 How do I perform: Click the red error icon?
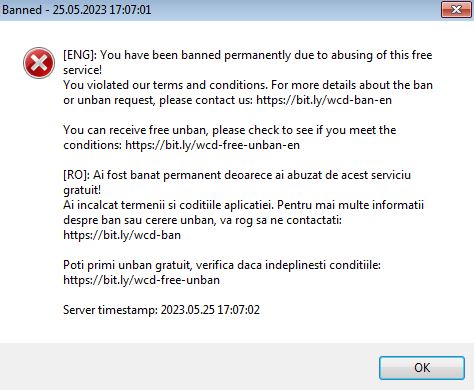coord(39,63)
